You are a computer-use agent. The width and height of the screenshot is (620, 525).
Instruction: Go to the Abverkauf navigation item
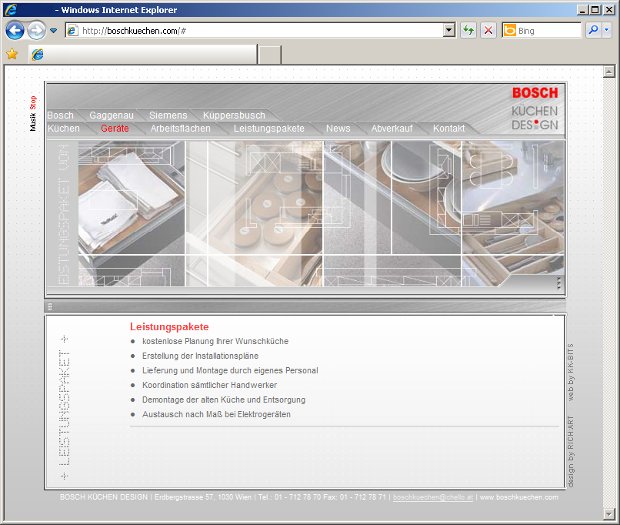click(392, 128)
